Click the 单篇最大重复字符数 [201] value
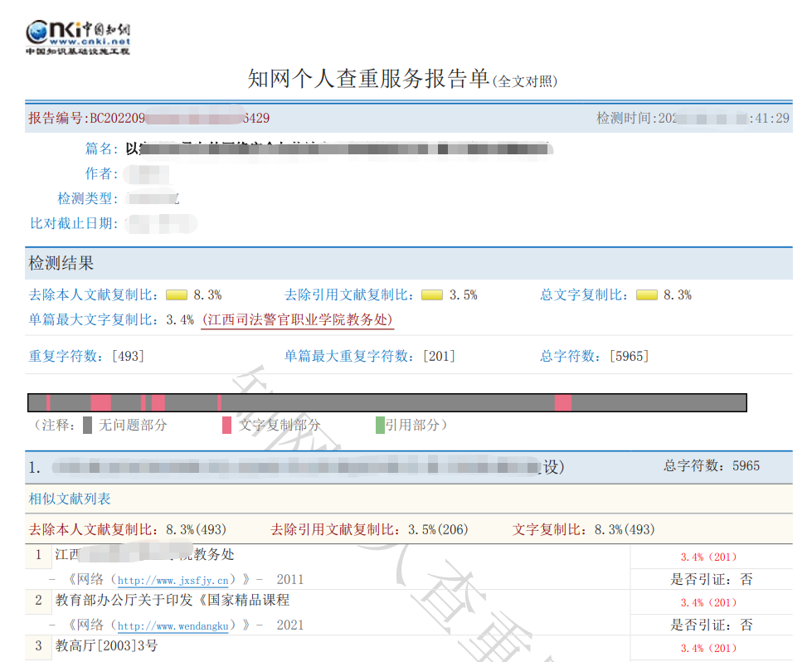The height and width of the screenshot is (662, 812). pyautogui.click(x=439, y=356)
